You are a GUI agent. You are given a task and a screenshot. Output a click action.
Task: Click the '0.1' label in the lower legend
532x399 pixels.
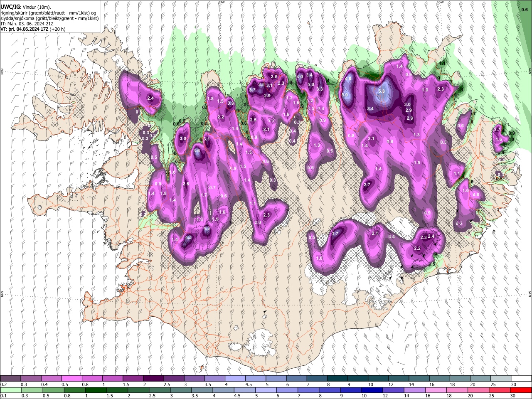click(x=3, y=396)
